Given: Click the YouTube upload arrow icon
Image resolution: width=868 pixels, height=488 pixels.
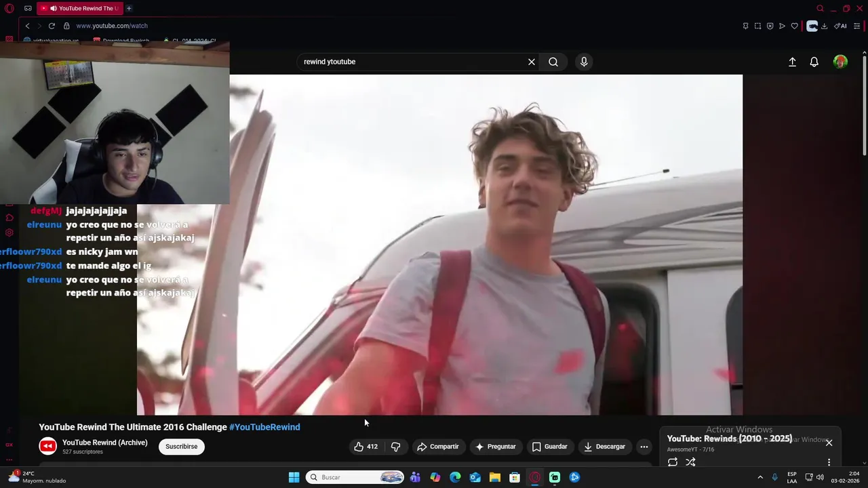Looking at the screenshot, I should point(792,62).
